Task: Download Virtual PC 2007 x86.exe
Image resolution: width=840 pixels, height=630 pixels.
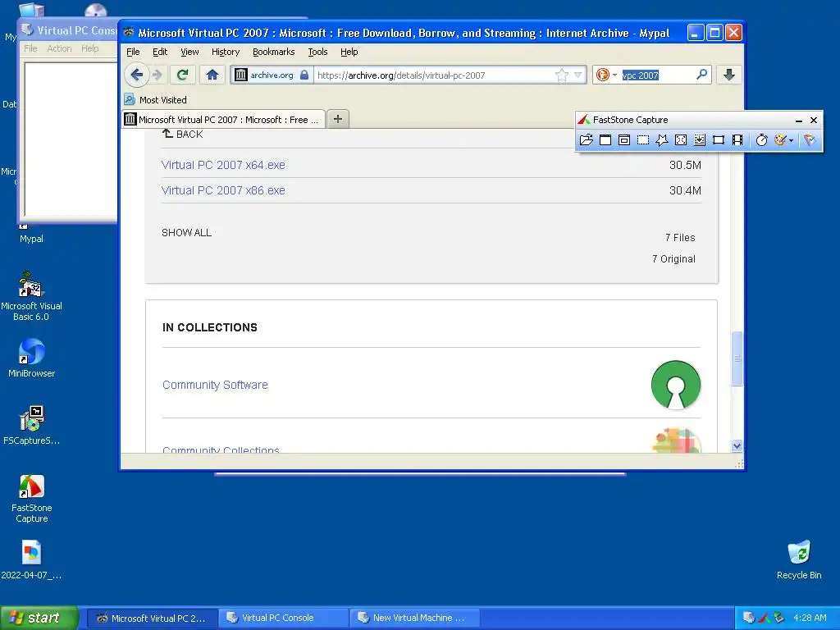Action: tap(223, 190)
